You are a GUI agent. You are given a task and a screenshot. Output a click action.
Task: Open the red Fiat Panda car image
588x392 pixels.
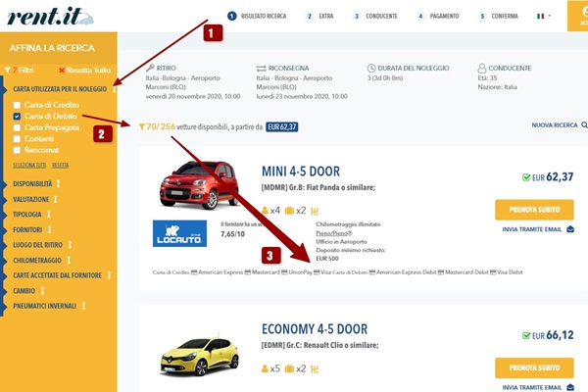(199, 185)
